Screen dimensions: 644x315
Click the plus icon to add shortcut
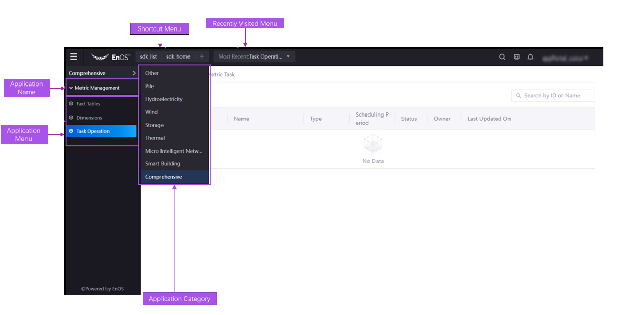[202, 57]
